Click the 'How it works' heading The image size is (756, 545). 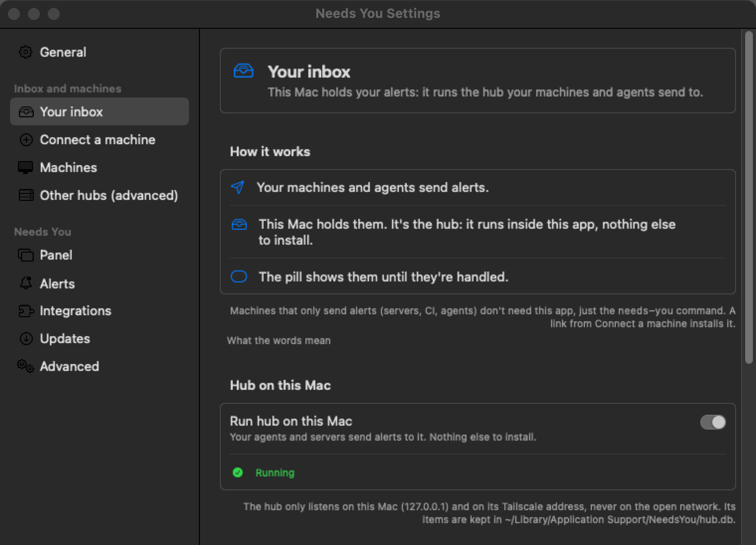[270, 152]
